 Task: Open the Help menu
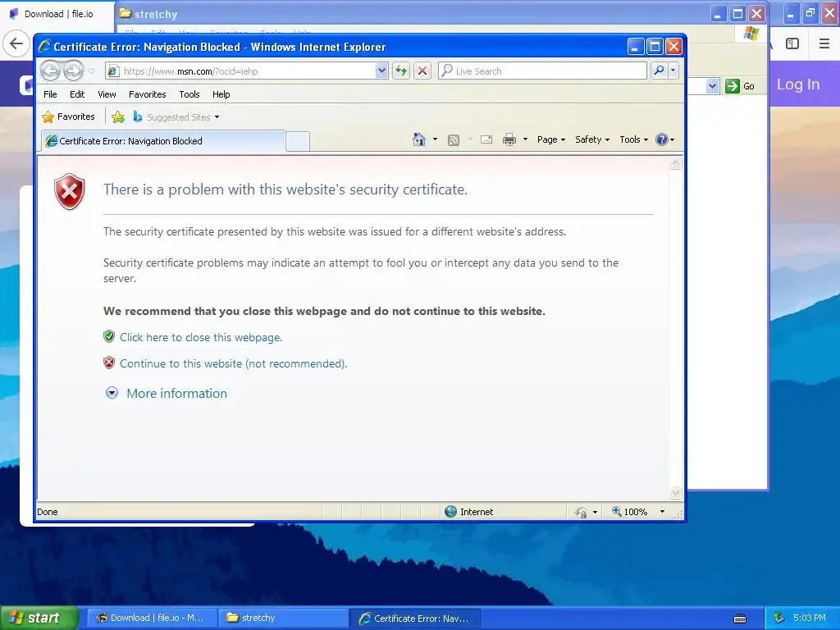point(221,94)
